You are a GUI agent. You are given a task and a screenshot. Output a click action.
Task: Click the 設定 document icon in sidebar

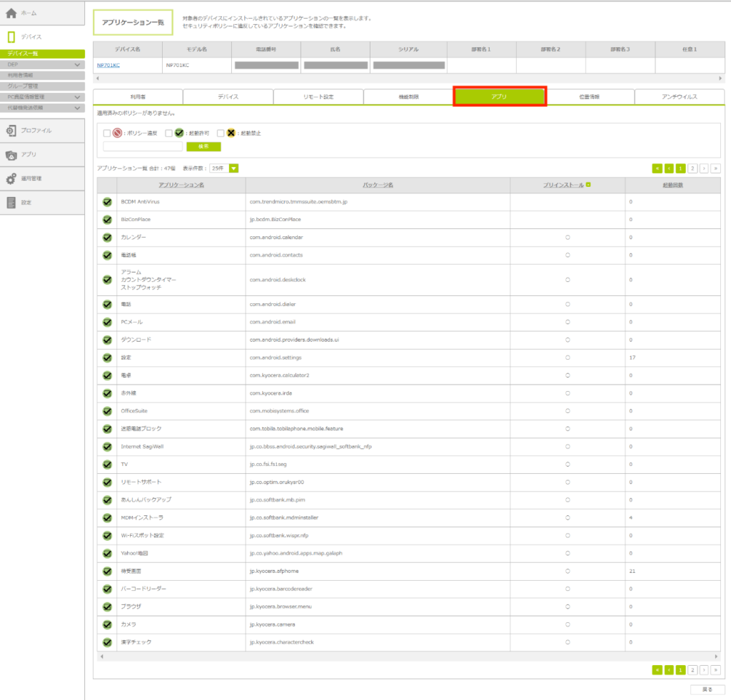click(x=11, y=203)
